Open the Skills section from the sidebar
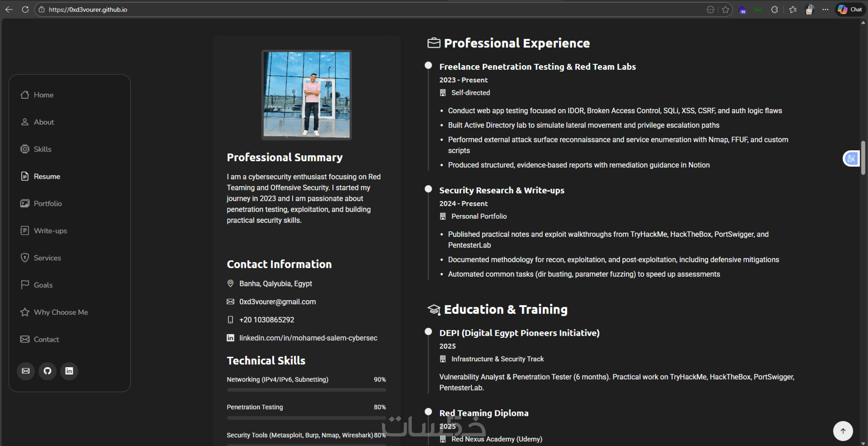The width and height of the screenshot is (868, 446). [x=42, y=149]
